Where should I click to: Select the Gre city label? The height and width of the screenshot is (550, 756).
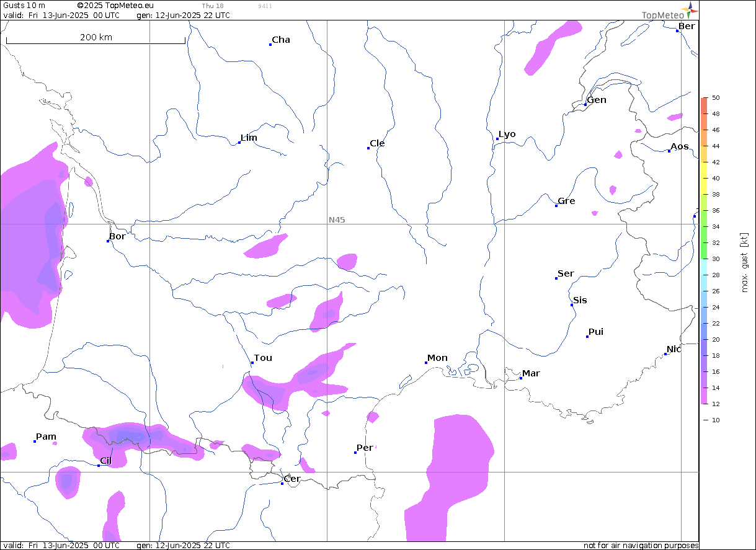point(566,201)
